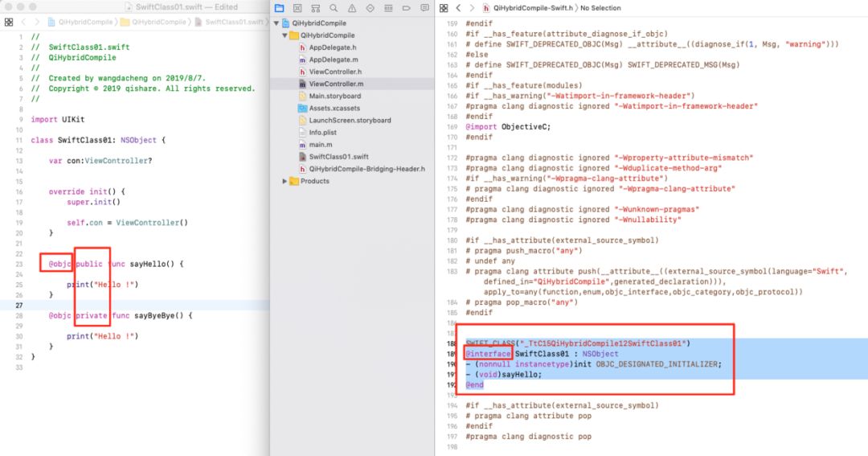
Task: Open the Issue navigator warning icon
Action: (352, 8)
